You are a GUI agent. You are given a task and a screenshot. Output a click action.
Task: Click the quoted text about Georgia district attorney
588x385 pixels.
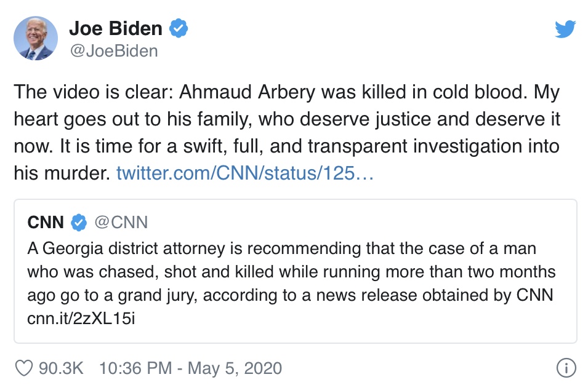[291, 283]
